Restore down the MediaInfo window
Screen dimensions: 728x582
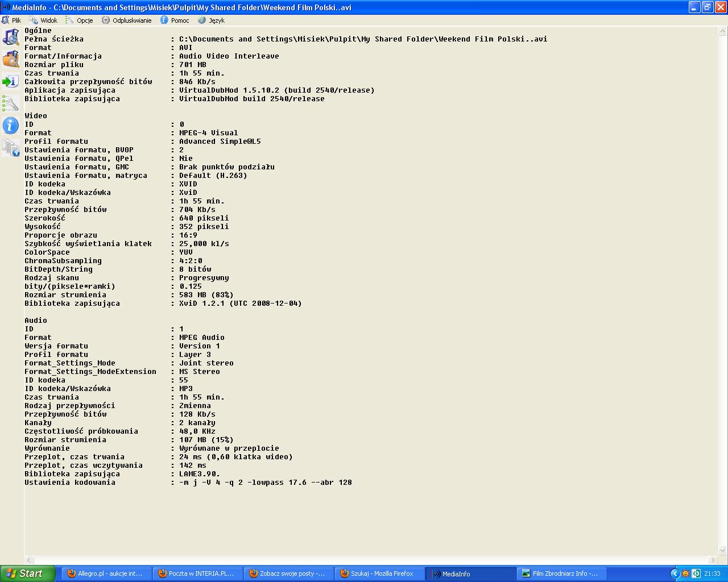707,7
